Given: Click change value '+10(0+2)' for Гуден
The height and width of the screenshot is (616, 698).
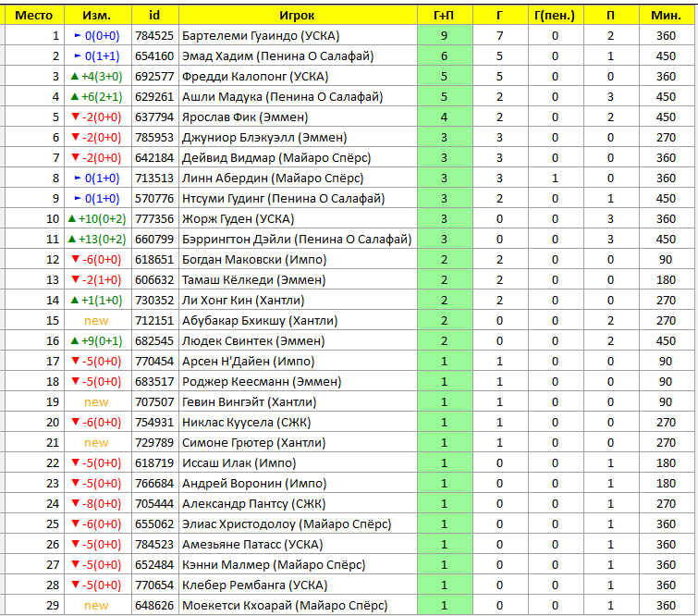Looking at the screenshot, I should click(x=97, y=218).
